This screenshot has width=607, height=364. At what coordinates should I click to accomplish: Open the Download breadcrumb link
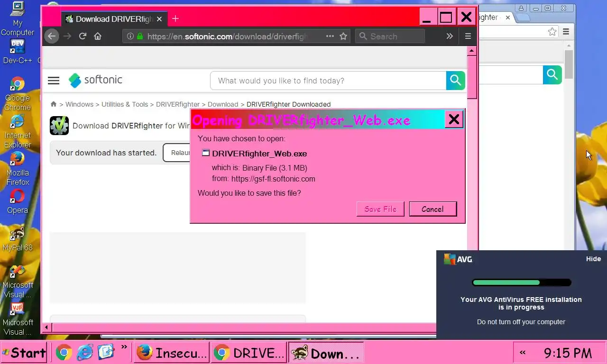coord(223,104)
